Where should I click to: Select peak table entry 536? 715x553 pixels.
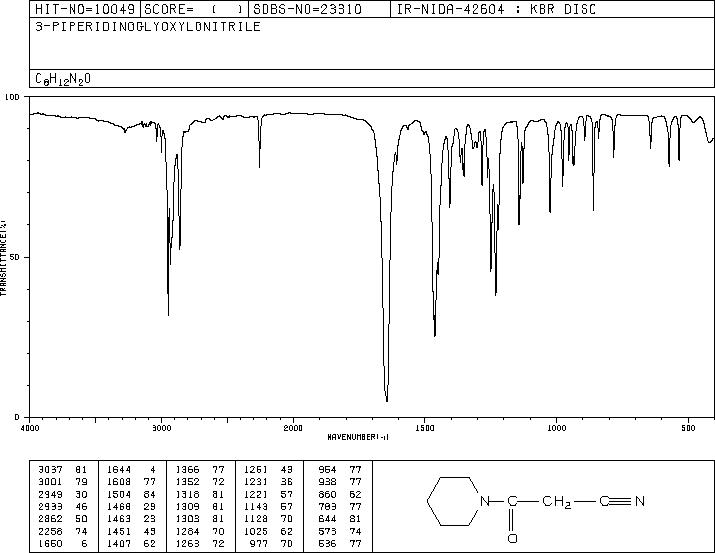tap(340, 544)
